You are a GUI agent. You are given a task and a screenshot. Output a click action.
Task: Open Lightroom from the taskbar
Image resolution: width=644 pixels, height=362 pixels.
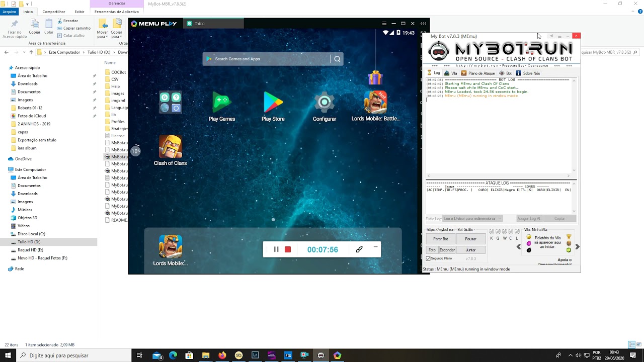pyautogui.click(x=255, y=355)
